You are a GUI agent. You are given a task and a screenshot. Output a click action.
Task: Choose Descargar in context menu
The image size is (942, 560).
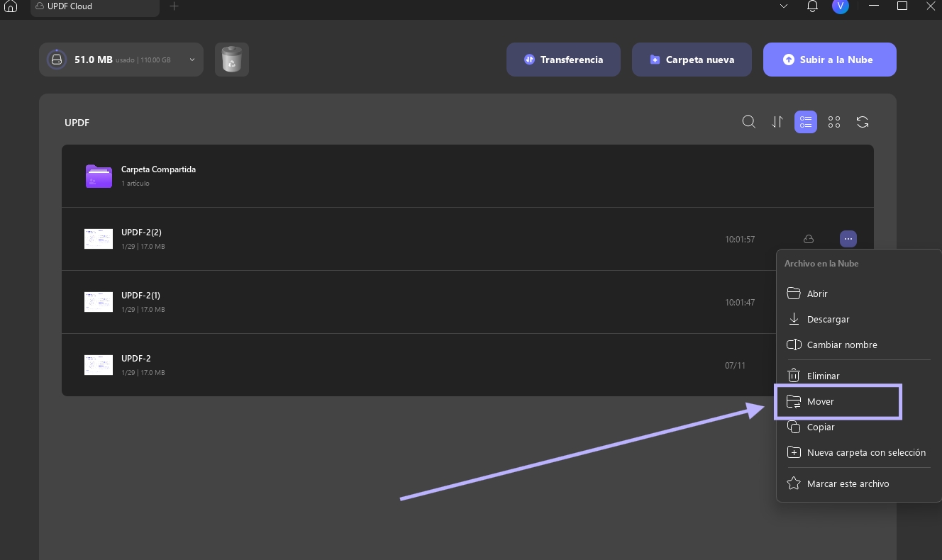858,319
